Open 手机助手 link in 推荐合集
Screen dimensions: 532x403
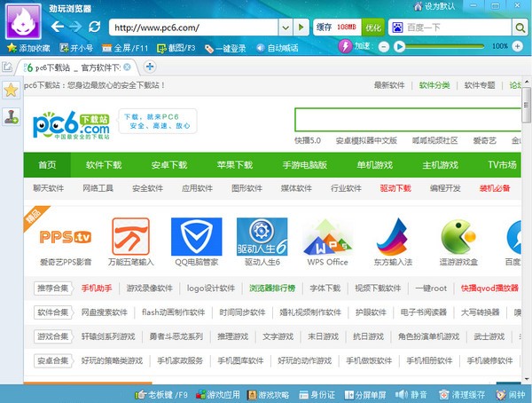[x=97, y=288]
